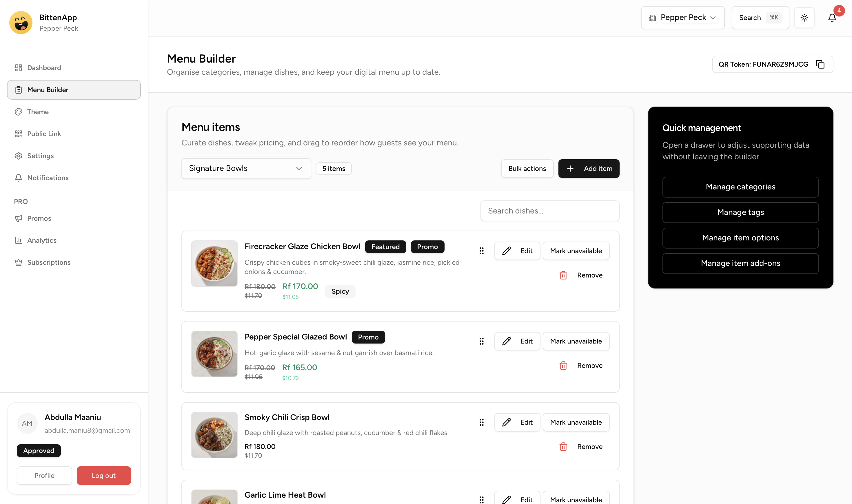Mark Firecracker Glaze Chicken Bowl unavailable
This screenshot has width=852, height=504.
[x=576, y=251]
